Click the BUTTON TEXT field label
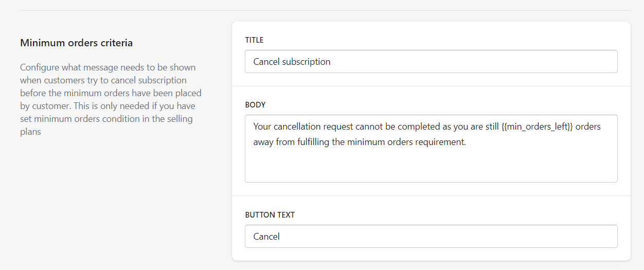Image resolution: width=644 pixels, height=270 pixels. tap(270, 215)
